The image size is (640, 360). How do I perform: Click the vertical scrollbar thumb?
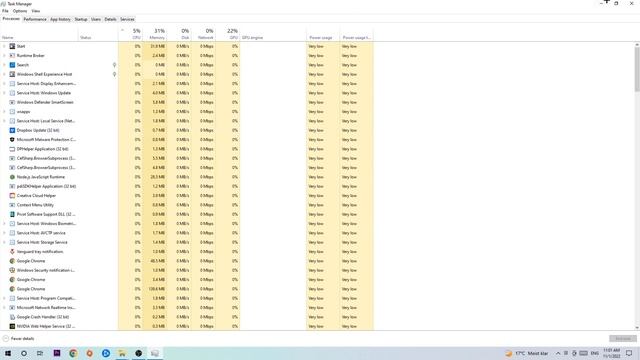(637, 69)
